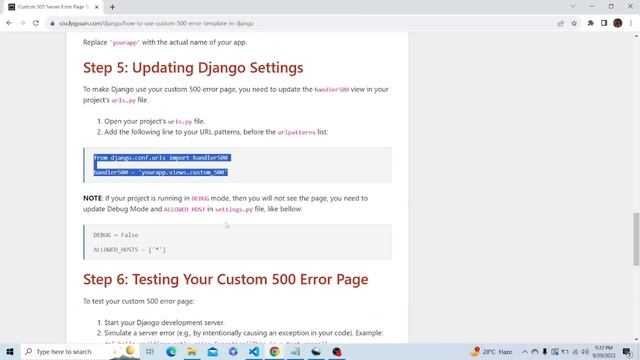Open the Mail app on the taskbar

213,351
